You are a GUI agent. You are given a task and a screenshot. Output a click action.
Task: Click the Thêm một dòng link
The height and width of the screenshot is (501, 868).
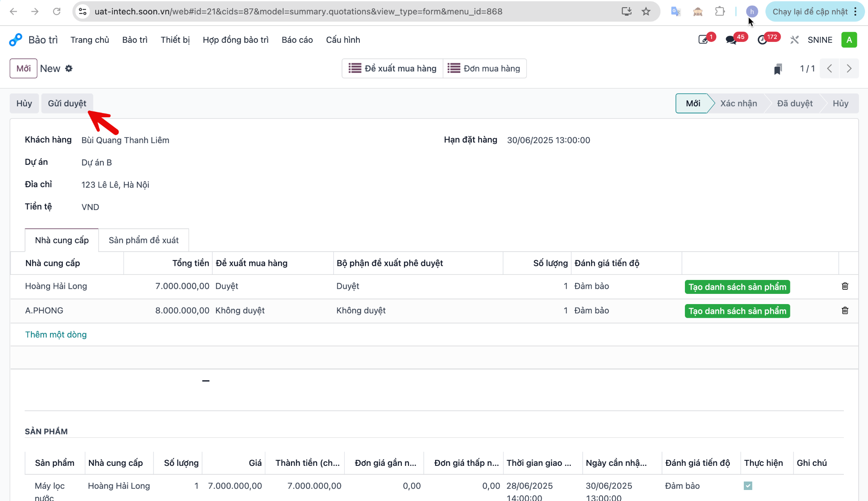point(56,335)
